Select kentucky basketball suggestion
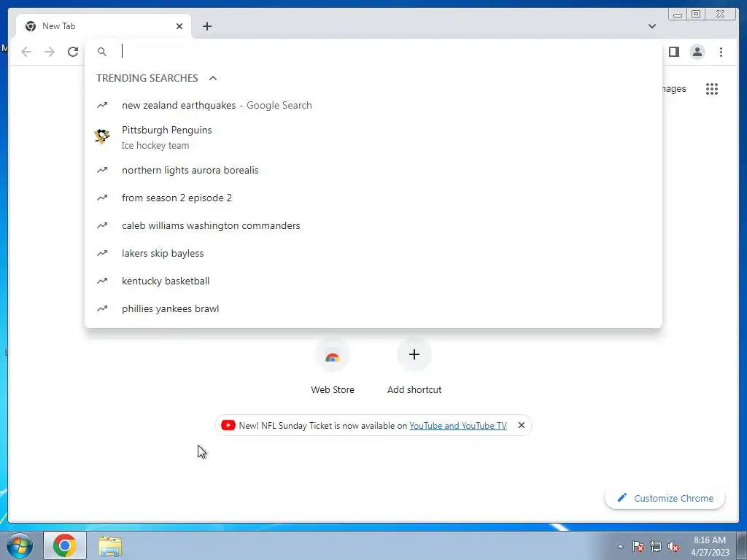This screenshot has width=747, height=560. click(373, 281)
